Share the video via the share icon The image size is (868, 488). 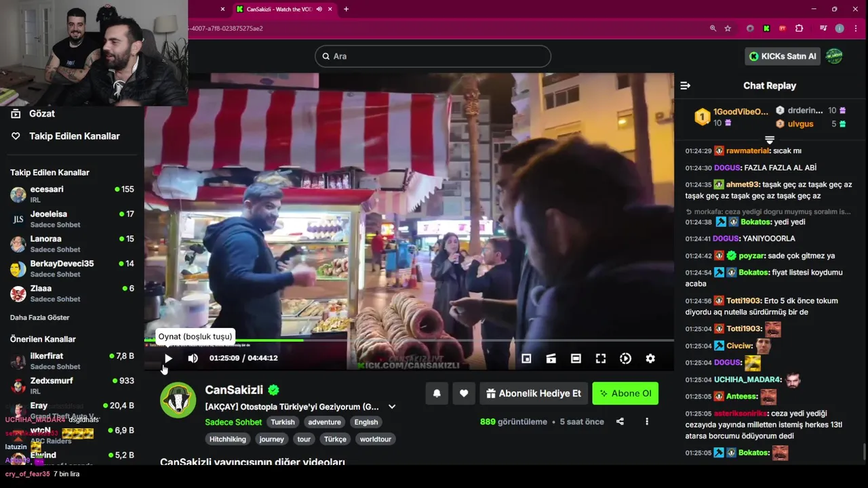620,422
